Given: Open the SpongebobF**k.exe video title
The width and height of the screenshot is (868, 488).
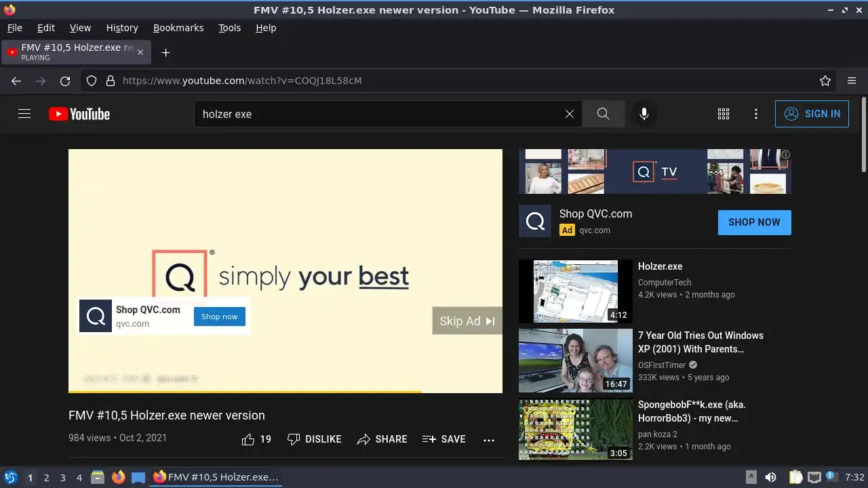Looking at the screenshot, I should click(x=692, y=411).
